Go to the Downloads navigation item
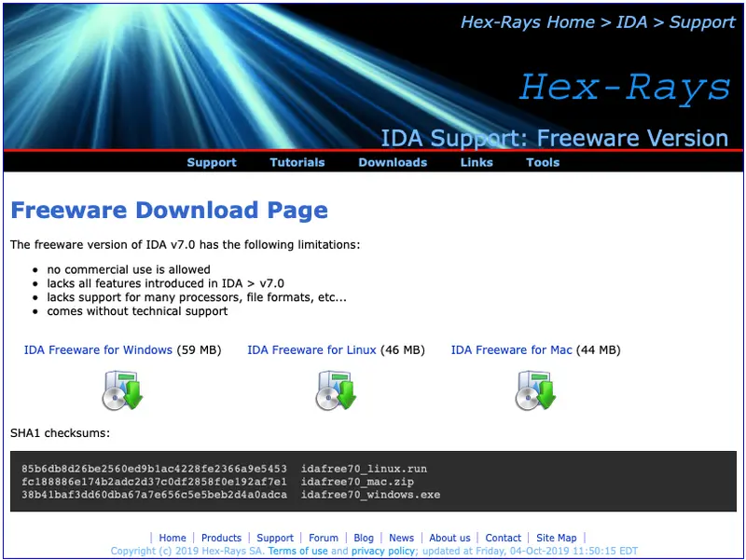This screenshot has width=746, height=560. pos(393,162)
